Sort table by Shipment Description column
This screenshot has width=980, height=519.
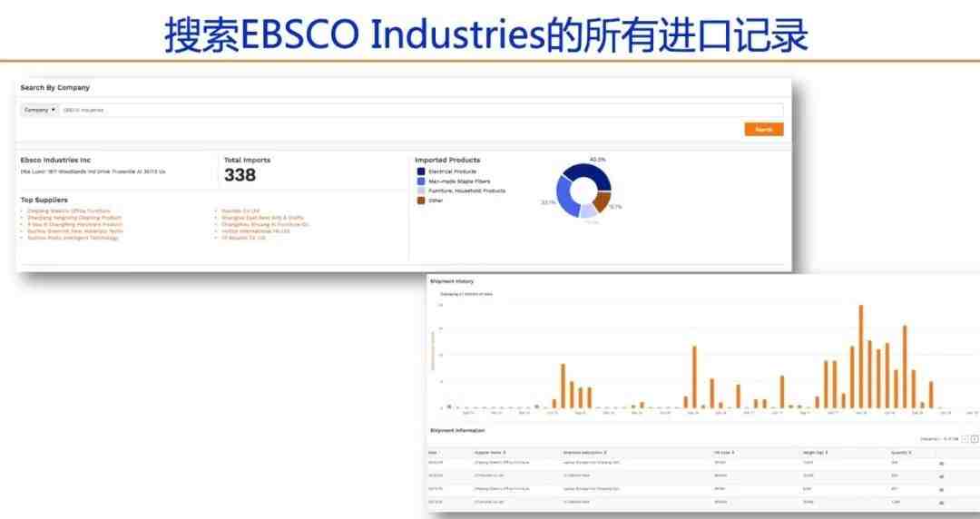click(585, 452)
